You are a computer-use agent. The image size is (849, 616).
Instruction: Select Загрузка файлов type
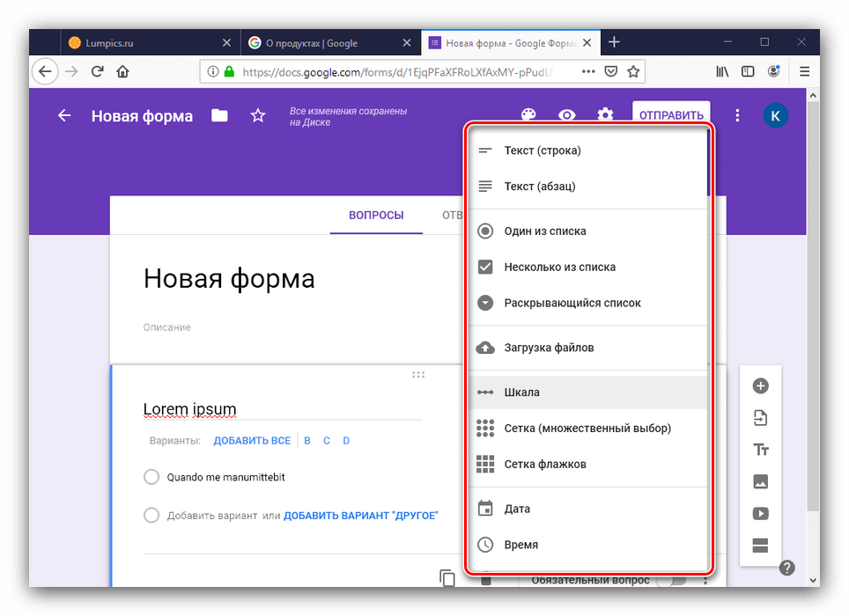tap(588, 348)
